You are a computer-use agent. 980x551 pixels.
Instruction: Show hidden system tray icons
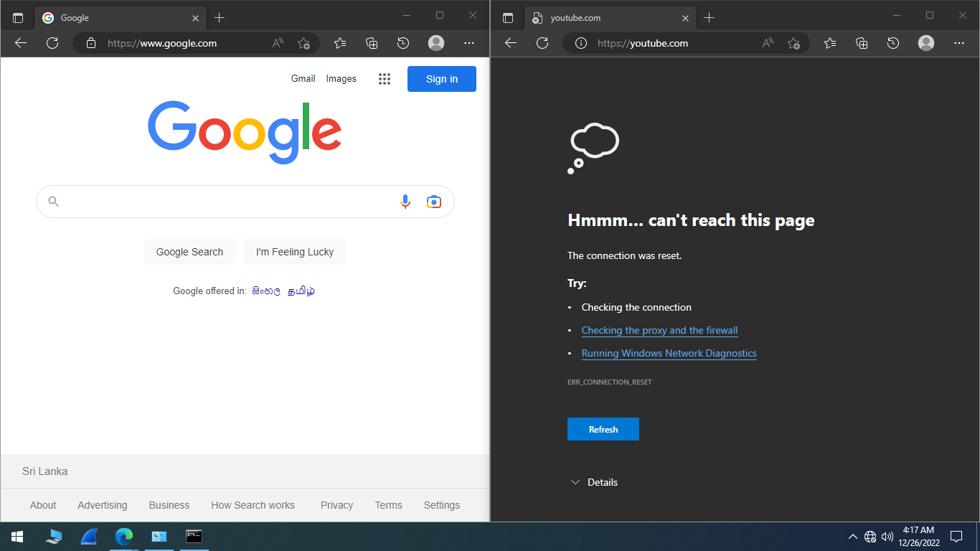pyautogui.click(x=852, y=537)
